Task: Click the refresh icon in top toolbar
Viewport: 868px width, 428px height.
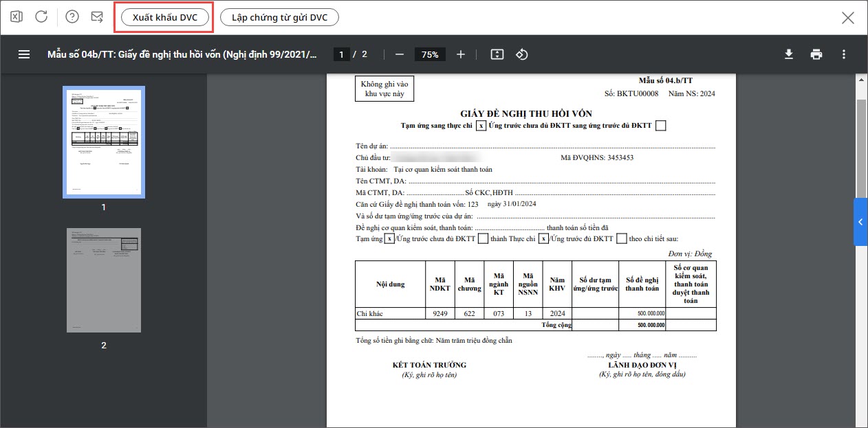Action: (41, 17)
